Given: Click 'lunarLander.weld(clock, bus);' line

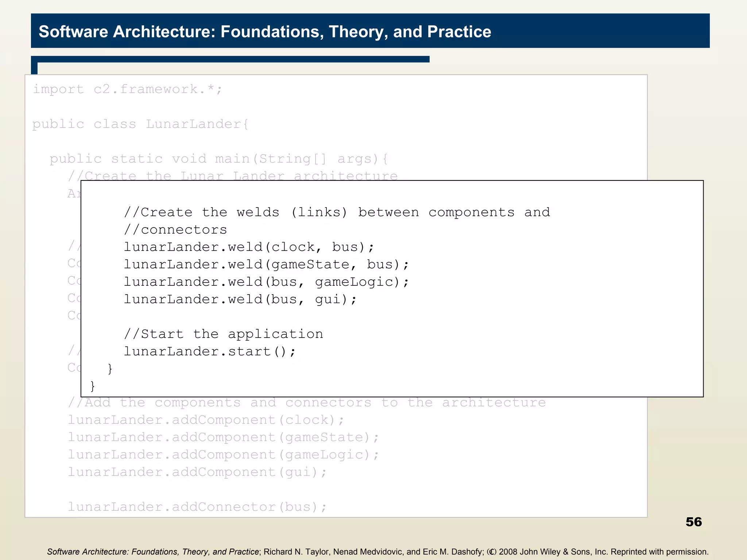Looking at the screenshot, I should coord(249,247).
